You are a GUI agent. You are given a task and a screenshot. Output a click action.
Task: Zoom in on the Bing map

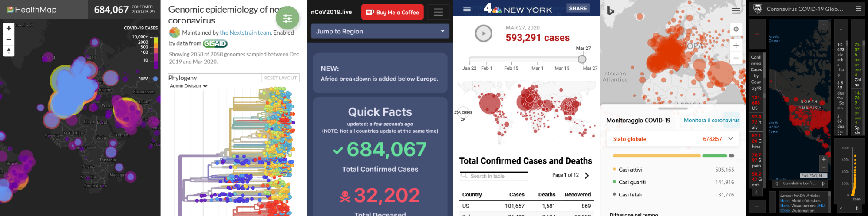coord(736,46)
